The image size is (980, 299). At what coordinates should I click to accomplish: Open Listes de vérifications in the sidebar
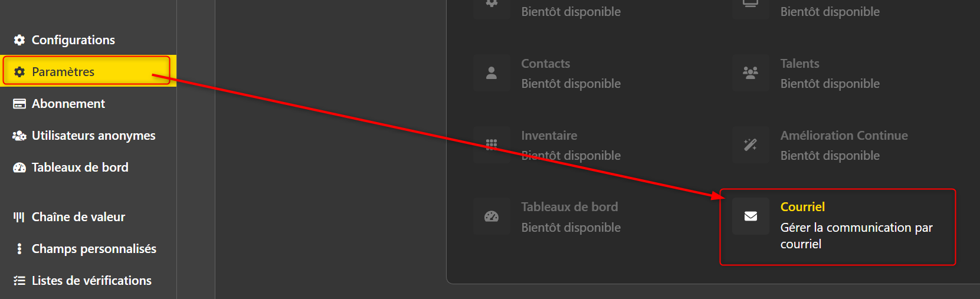click(x=88, y=281)
